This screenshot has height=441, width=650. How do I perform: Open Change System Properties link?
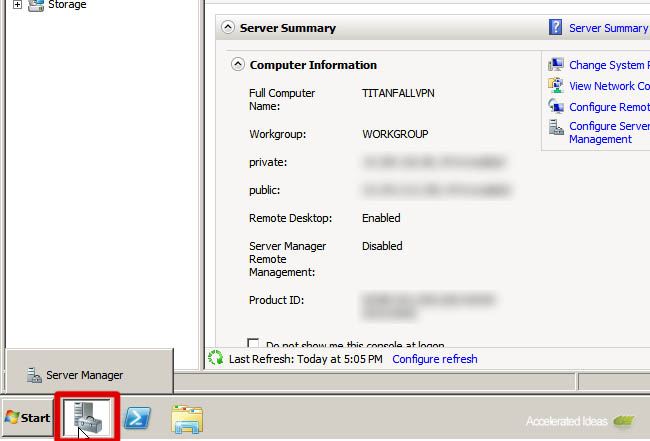click(609, 65)
